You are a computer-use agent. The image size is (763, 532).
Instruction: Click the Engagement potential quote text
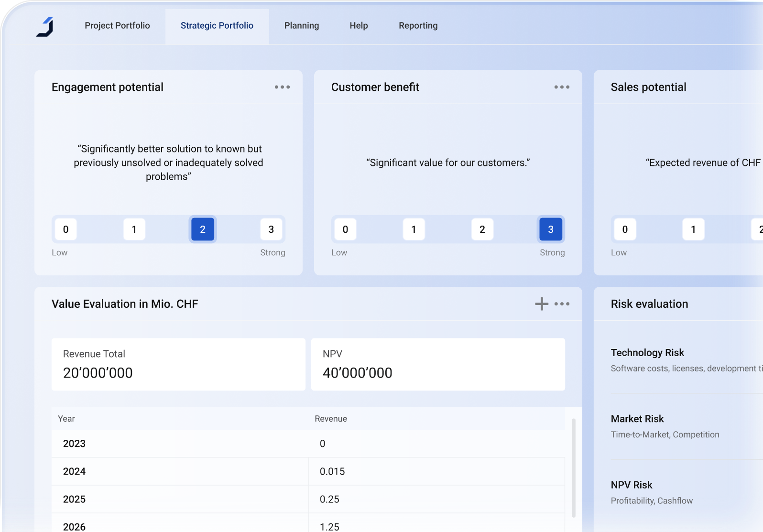click(x=168, y=163)
